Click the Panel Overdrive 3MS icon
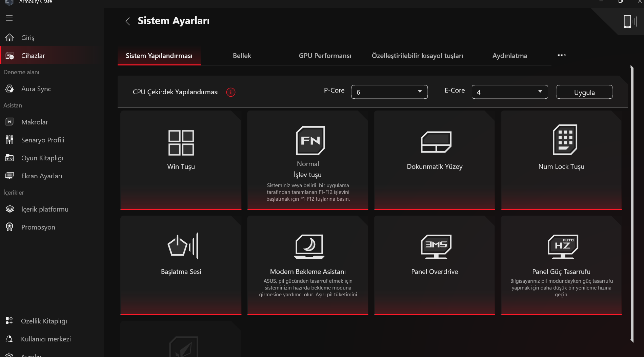This screenshot has width=644, height=357. 436,246
